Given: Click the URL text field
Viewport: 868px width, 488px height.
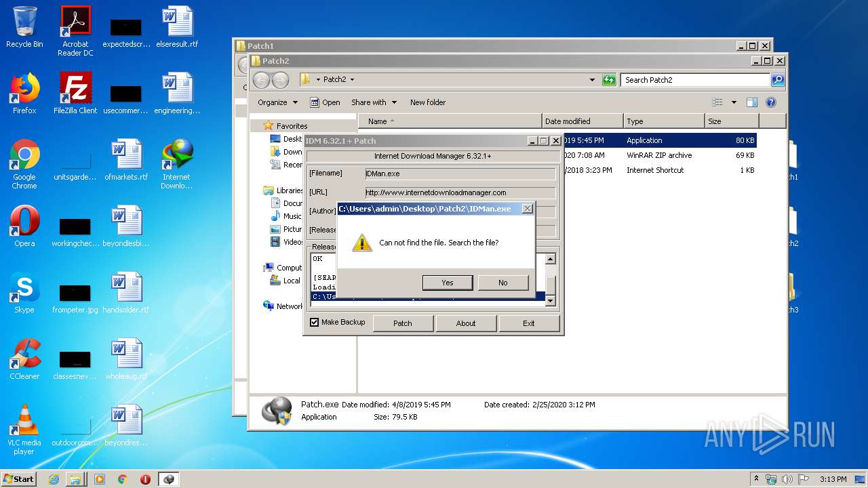Looking at the screenshot, I should click(x=460, y=192).
